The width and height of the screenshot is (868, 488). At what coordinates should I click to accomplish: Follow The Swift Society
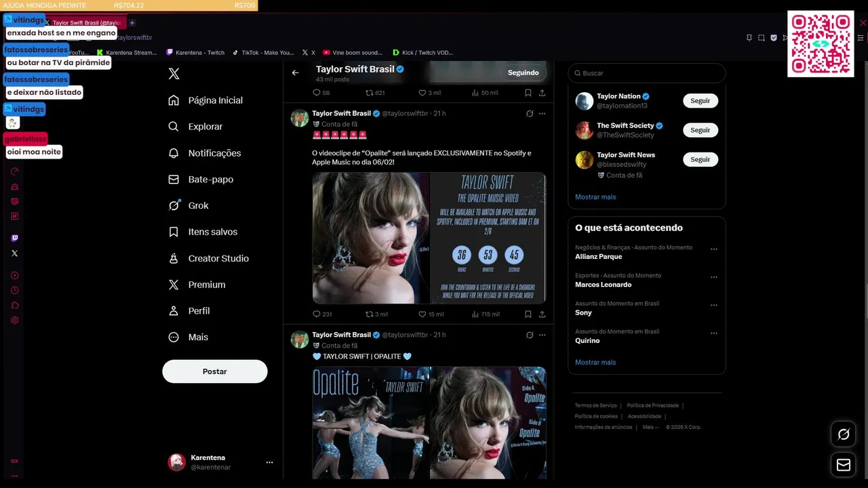point(701,130)
